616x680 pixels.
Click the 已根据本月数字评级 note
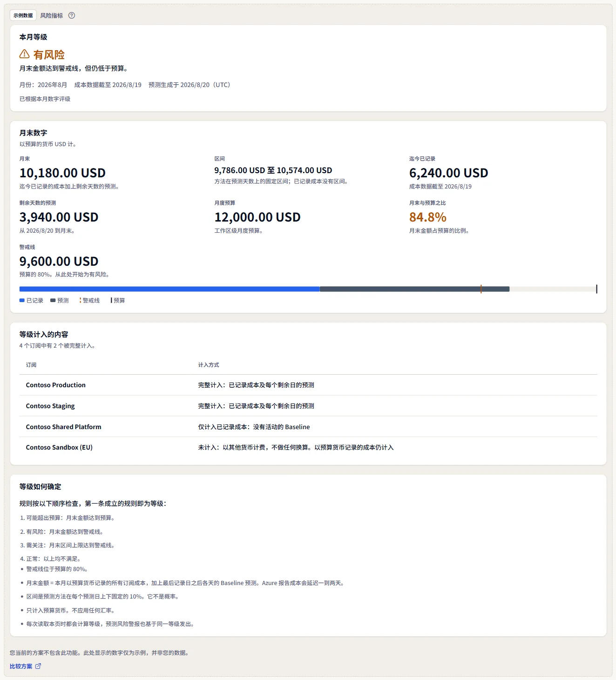(45, 99)
